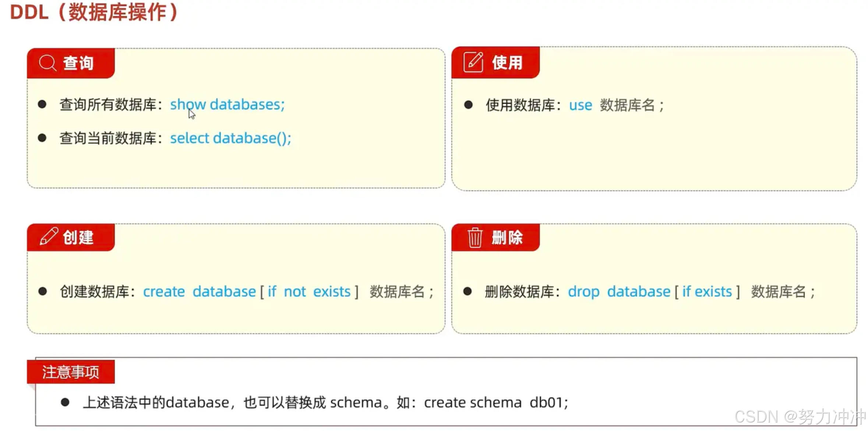Click the 查询 section header label
The image size is (868, 431).
[x=78, y=63]
